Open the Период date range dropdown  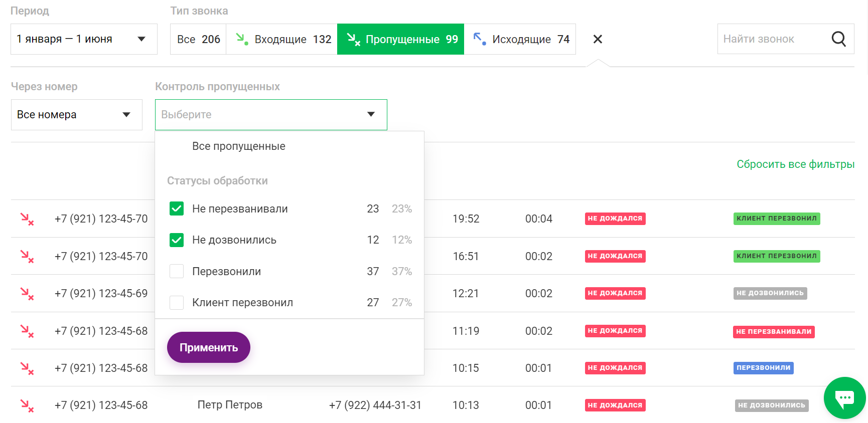[84, 39]
